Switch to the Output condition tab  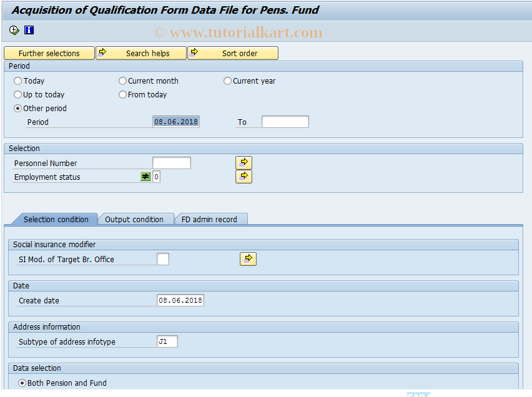coord(134,219)
